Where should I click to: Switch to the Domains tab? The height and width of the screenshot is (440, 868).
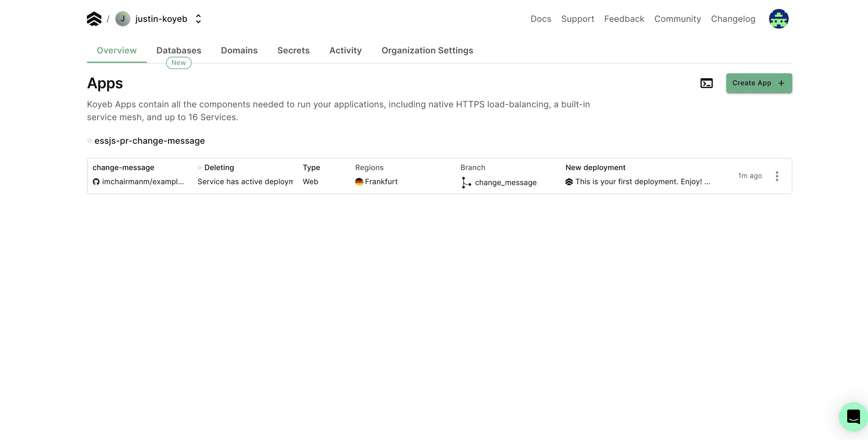(239, 51)
